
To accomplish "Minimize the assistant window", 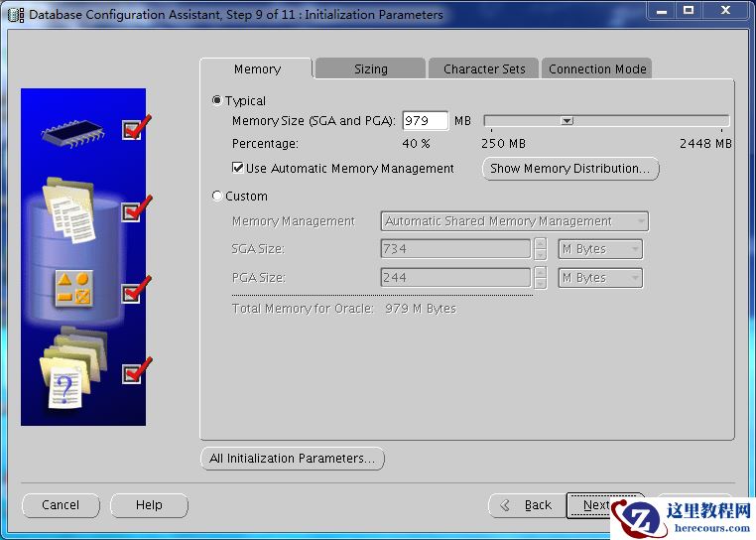I will pos(662,11).
